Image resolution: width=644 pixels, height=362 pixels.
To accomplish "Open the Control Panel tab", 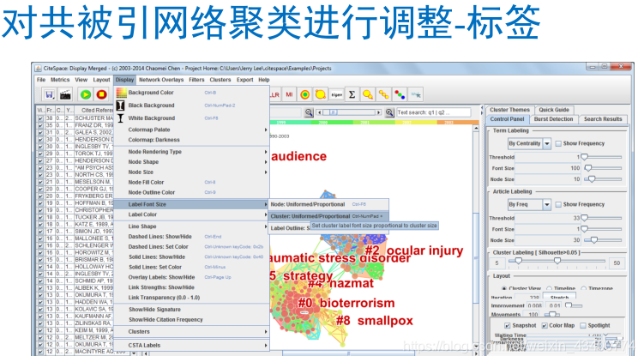I will tap(507, 119).
